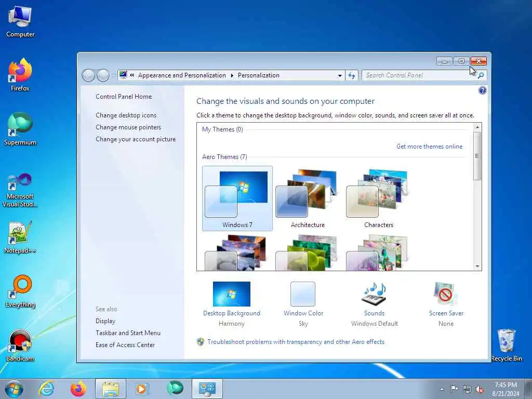Open the network tray icon
This screenshot has height=399, width=532.
pos(467,389)
